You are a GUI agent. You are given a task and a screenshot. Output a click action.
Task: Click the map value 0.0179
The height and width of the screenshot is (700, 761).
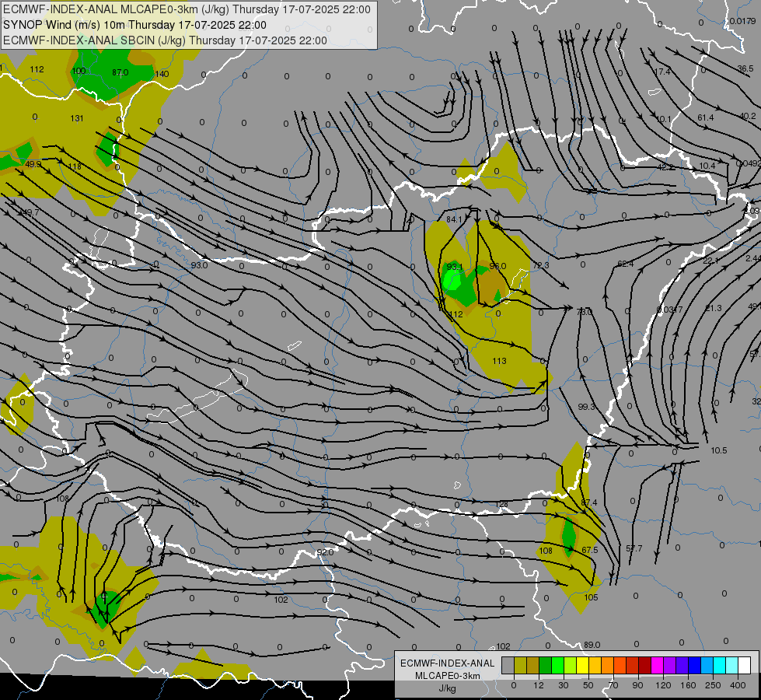tap(743, 21)
